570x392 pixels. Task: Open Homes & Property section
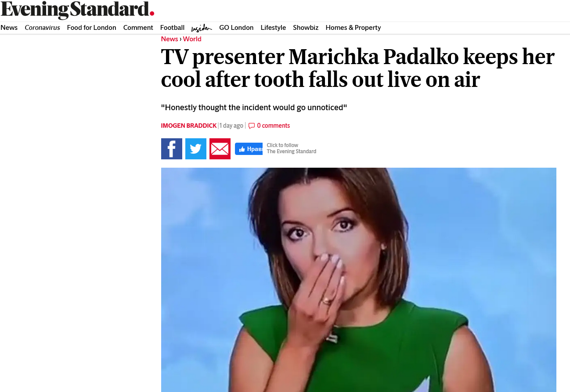click(353, 28)
